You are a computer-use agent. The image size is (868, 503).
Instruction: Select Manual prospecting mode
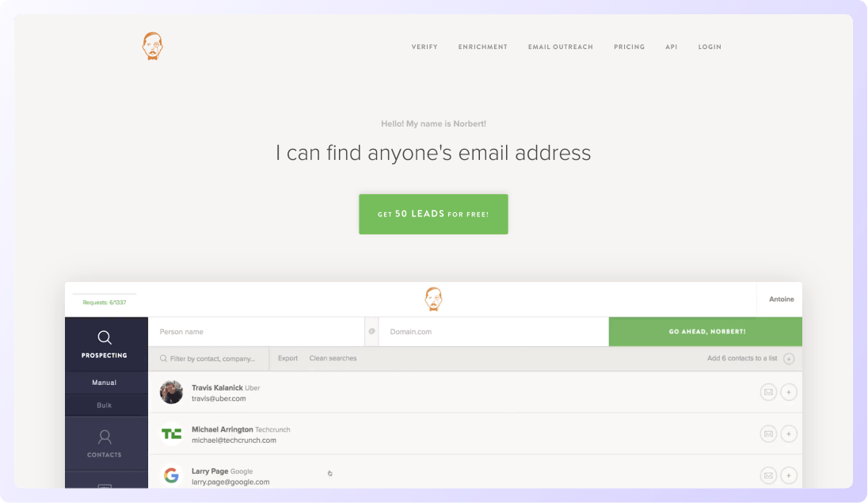point(105,383)
